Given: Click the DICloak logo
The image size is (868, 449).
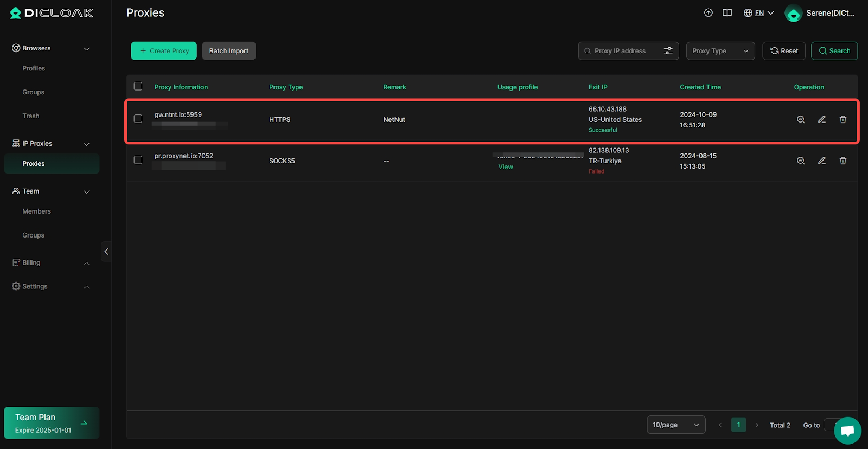Looking at the screenshot, I should (x=52, y=13).
